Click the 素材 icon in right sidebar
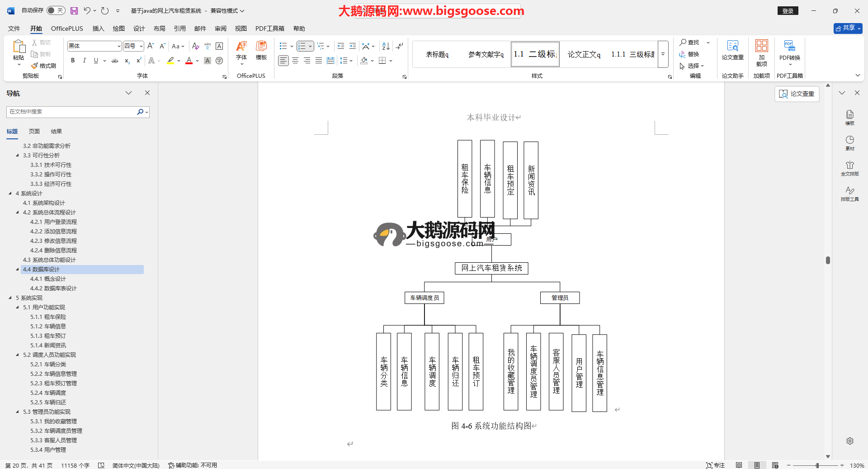Viewport: 868px width, 469px height. pyautogui.click(x=849, y=143)
